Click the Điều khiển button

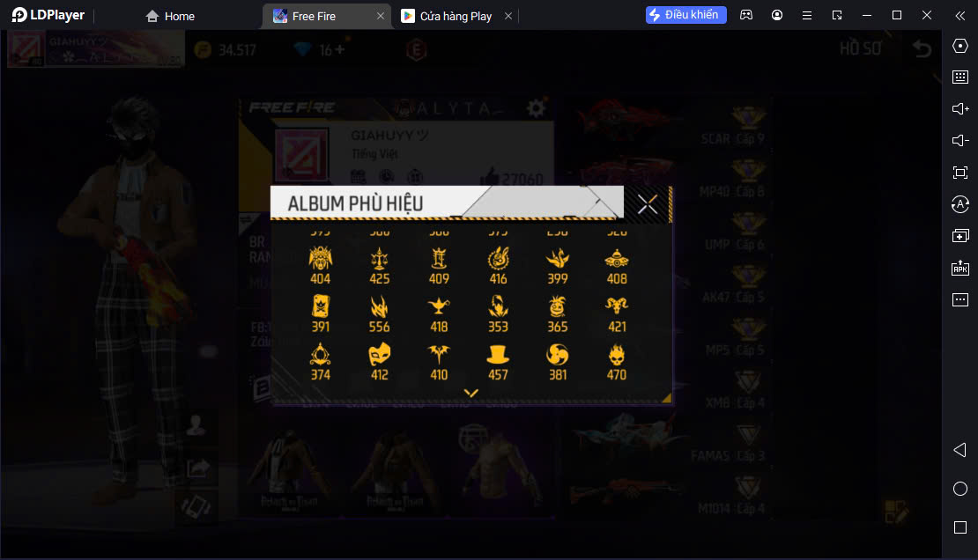click(x=685, y=15)
